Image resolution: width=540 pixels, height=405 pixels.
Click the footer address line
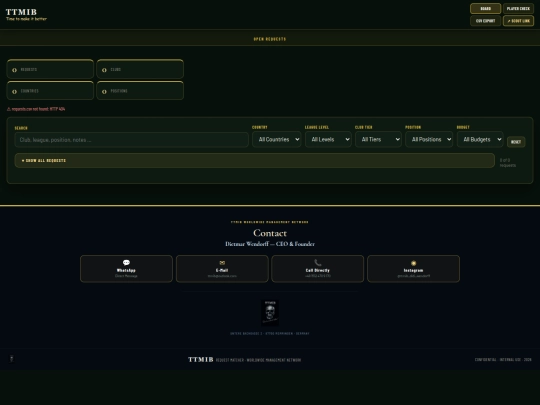[x=270, y=333]
